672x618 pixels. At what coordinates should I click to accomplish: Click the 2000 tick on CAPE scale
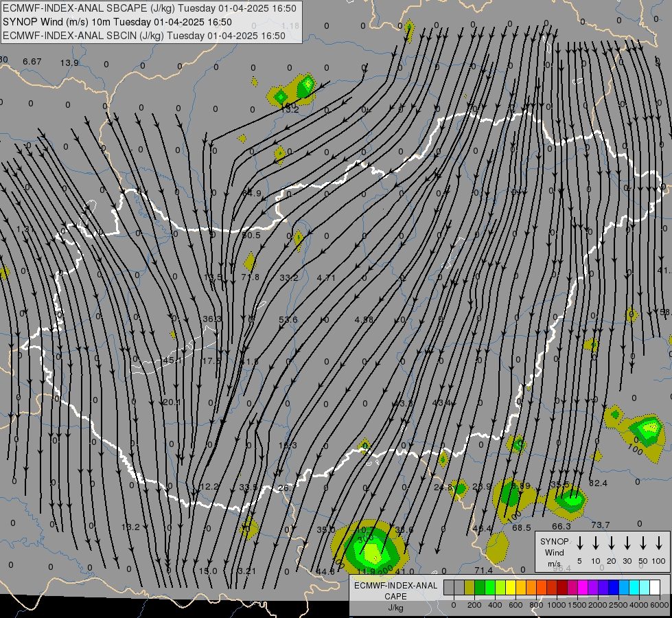click(x=598, y=605)
